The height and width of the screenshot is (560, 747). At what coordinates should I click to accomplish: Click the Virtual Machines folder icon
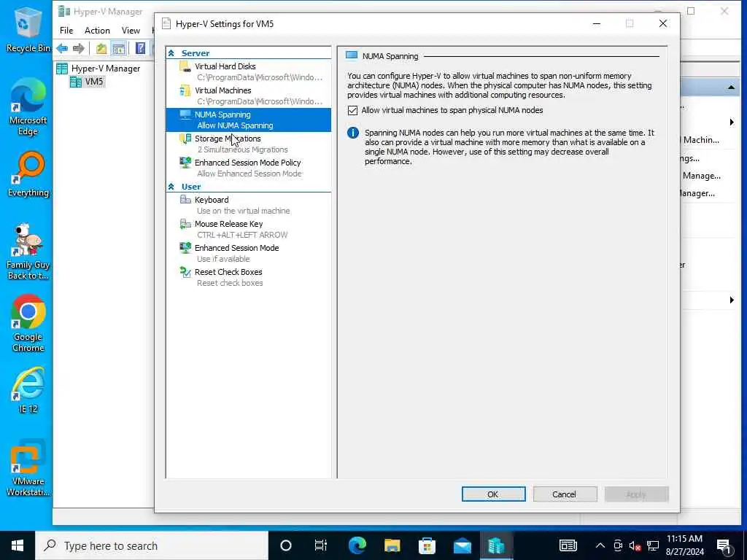[185, 90]
